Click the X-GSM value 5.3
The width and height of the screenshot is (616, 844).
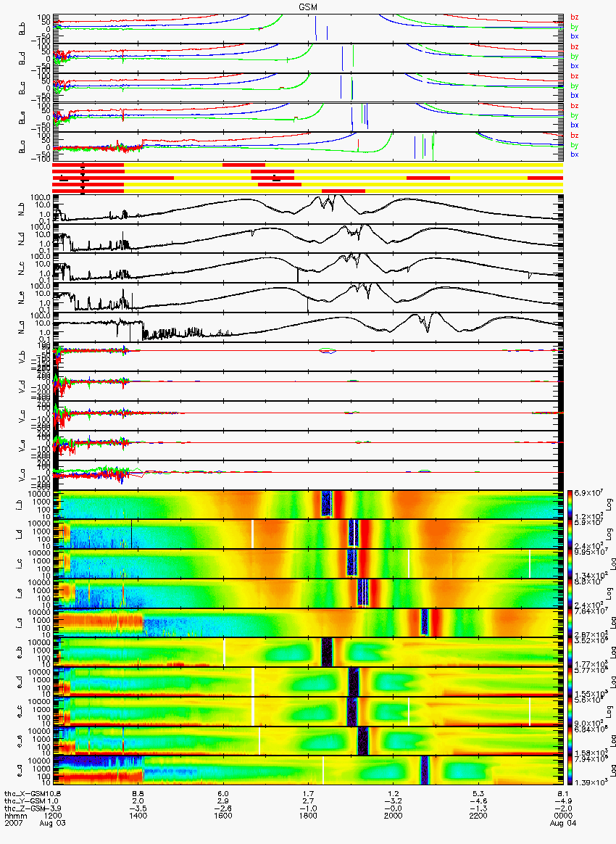[478, 793]
